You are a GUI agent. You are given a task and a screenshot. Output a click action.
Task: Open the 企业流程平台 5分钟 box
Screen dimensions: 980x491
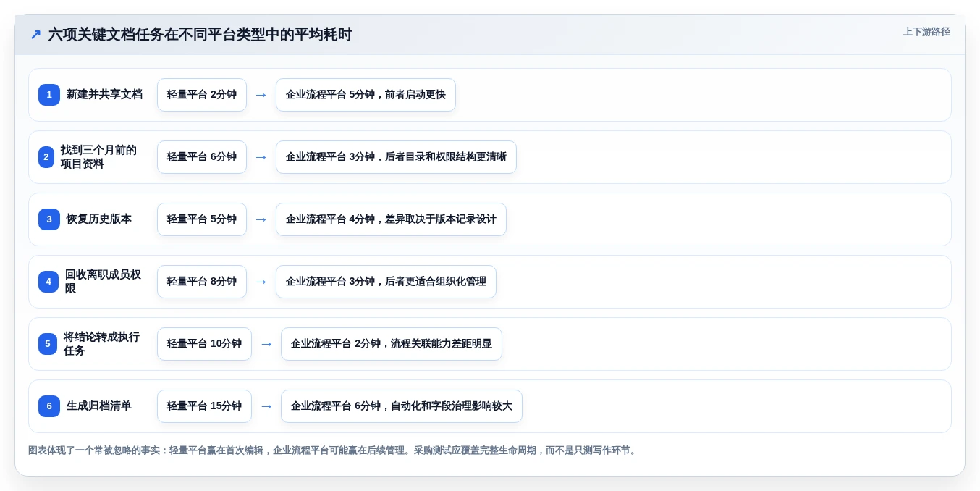pyautogui.click(x=366, y=95)
